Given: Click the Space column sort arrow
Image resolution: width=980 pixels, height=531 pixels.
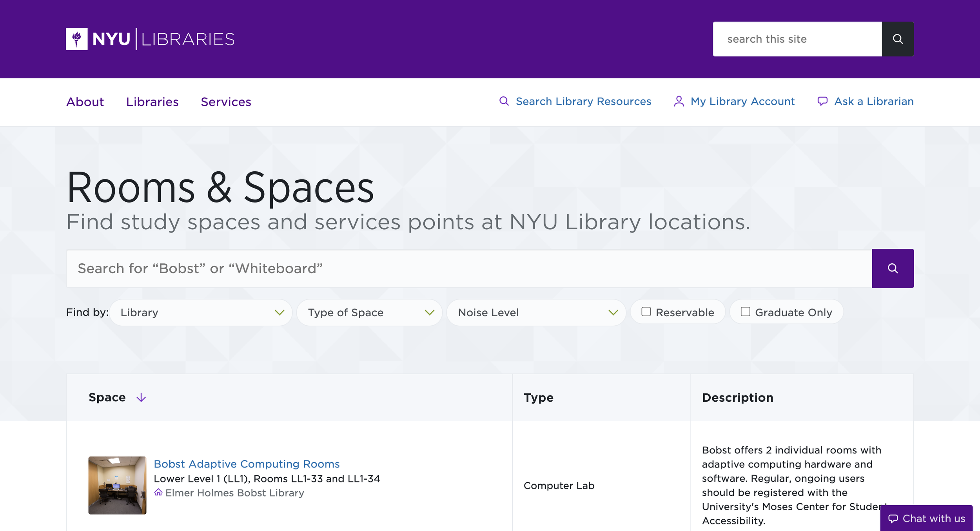Looking at the screenshot, I should click(x=141, y=397).
